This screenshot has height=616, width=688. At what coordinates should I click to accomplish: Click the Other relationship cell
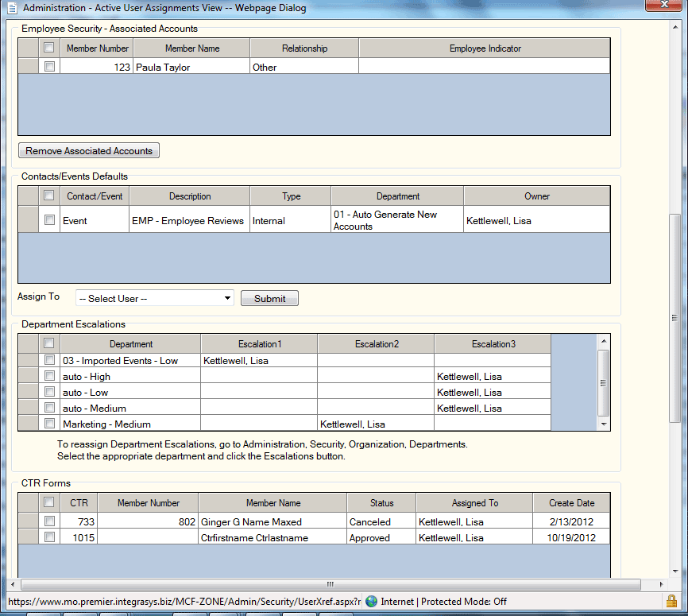tap(304, 68)
